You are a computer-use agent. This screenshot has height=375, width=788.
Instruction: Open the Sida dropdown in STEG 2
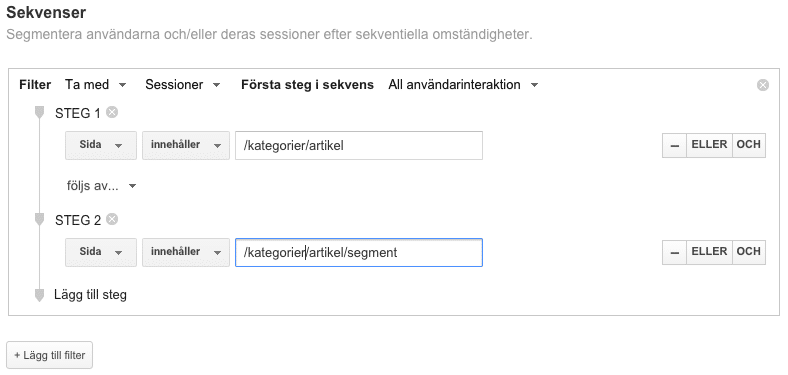[x=101, y=252]
